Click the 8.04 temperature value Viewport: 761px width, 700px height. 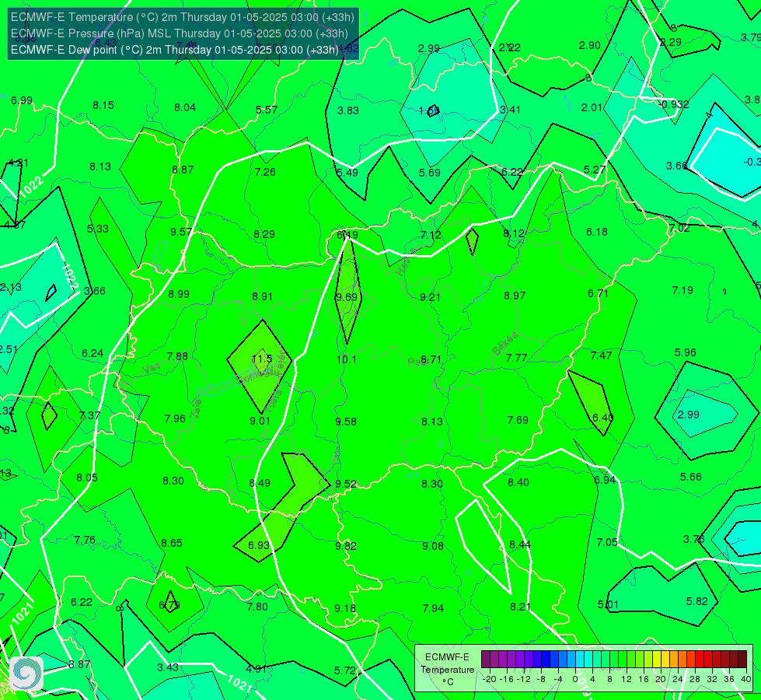(x=185, y=108)
